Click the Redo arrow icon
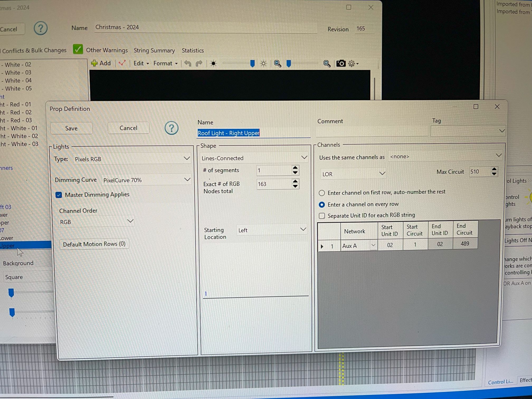Screen dimensions: 532x399 199,63
